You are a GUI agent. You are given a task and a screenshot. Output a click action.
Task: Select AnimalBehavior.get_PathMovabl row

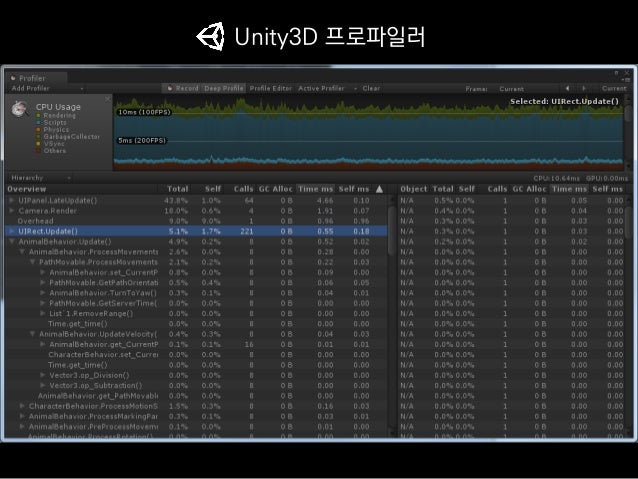coord(196,396)
